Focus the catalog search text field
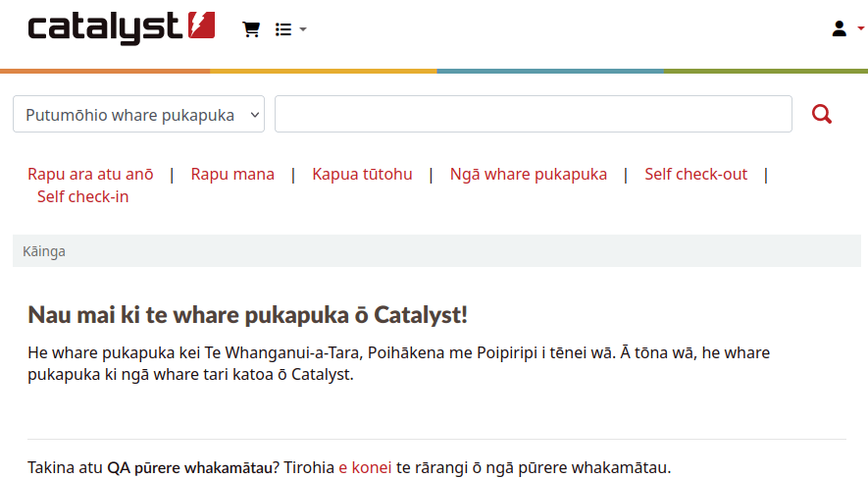Screen dimensions: 868x479 coord(534,114)
